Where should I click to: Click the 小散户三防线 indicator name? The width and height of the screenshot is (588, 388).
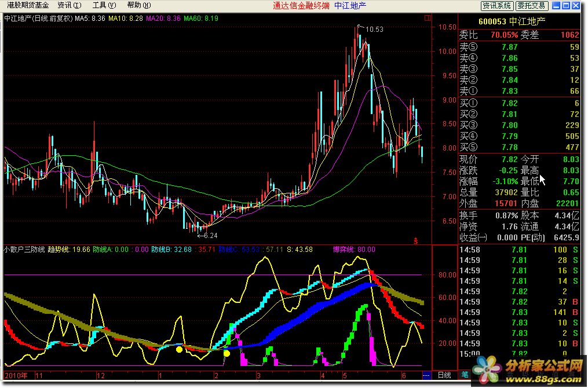(24, 249)
